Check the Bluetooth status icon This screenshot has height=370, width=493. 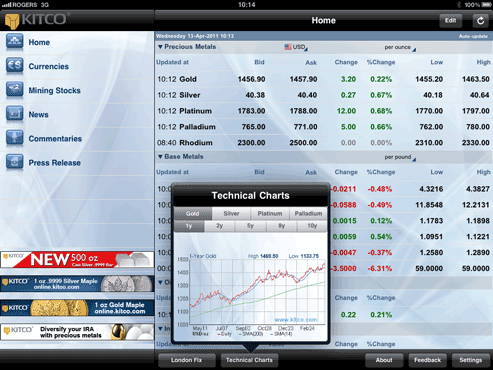point(459,5)
